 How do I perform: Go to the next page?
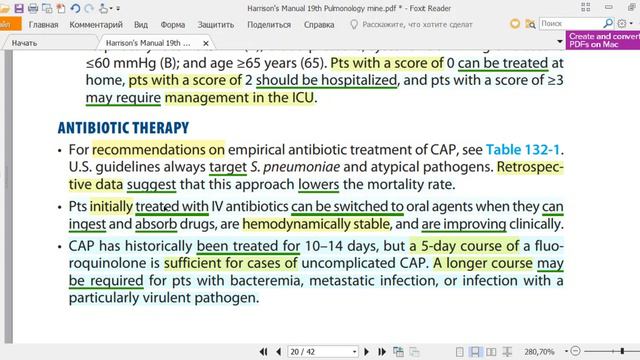click(366, 351)
